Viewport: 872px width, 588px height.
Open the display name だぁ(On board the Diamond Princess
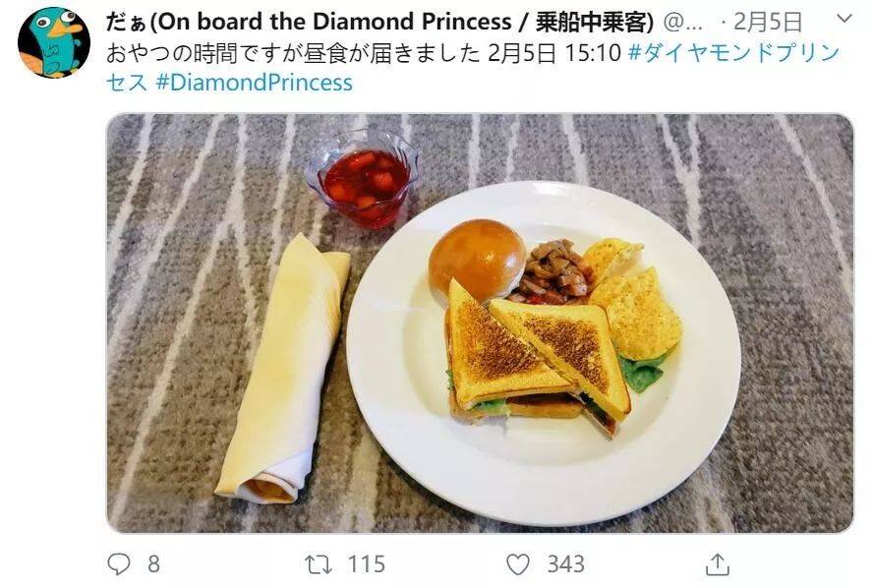click(308, 23)
